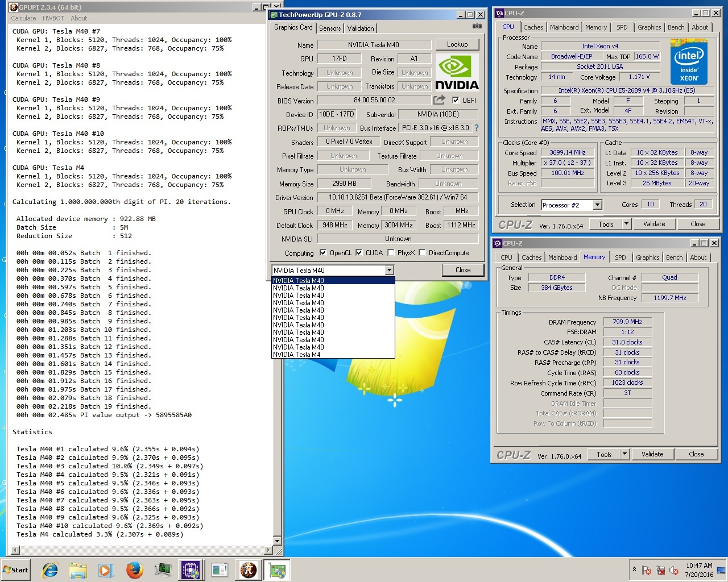Open Caches tab in CPU-Z memory window
The height and width of the screenshot is (582, 728).
click(x=532, y=257)
